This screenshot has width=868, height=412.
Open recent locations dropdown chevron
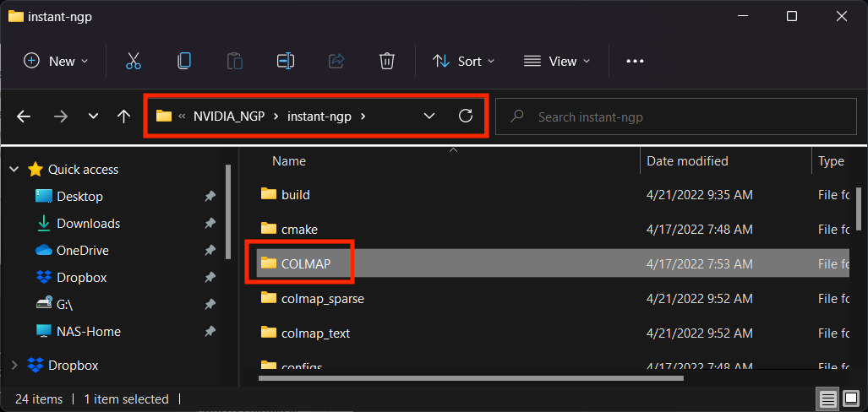94,117
